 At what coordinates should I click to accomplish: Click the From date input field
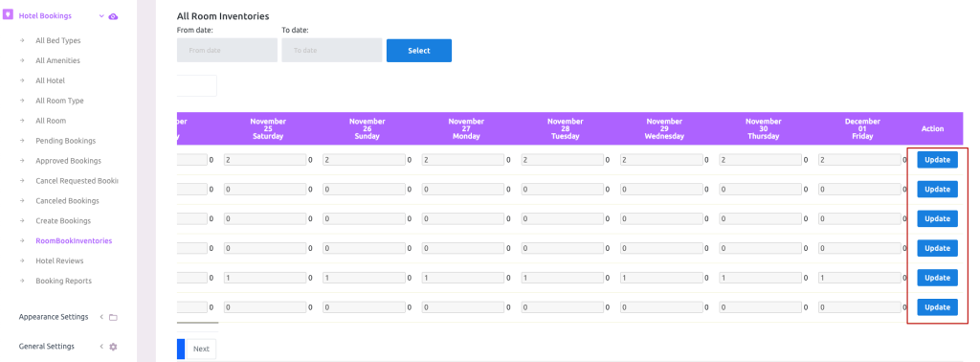[x=227, y=50]
